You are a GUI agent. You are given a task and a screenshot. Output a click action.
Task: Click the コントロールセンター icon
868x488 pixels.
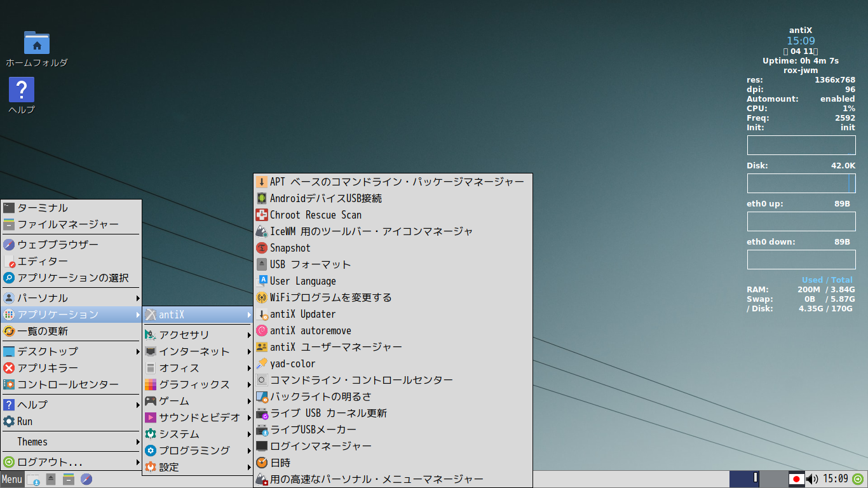coord(9,384)
